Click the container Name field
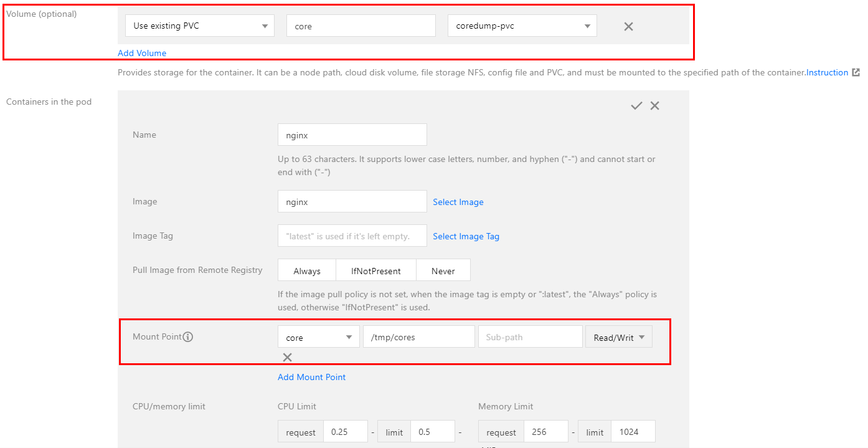The image size is (868, 448). point(352,135)
